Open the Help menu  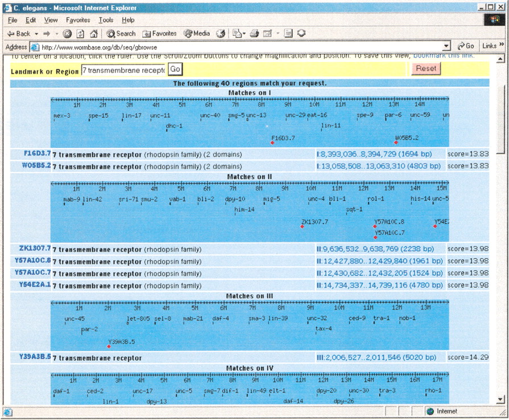point(128,20)
